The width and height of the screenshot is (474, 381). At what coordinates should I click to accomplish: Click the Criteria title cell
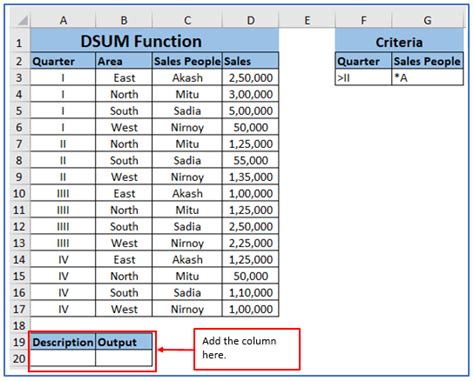tap(399, 40)
